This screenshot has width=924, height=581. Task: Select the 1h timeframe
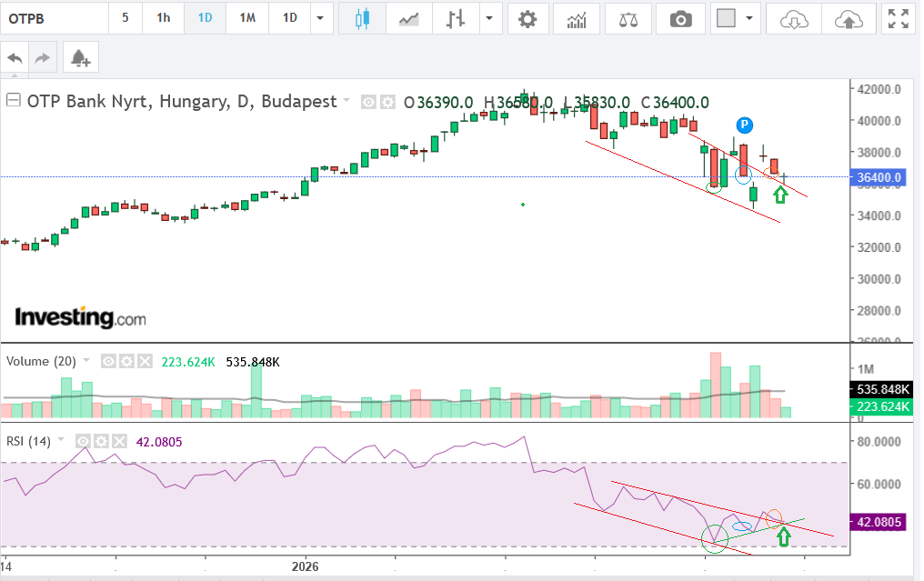pos(163,18)
